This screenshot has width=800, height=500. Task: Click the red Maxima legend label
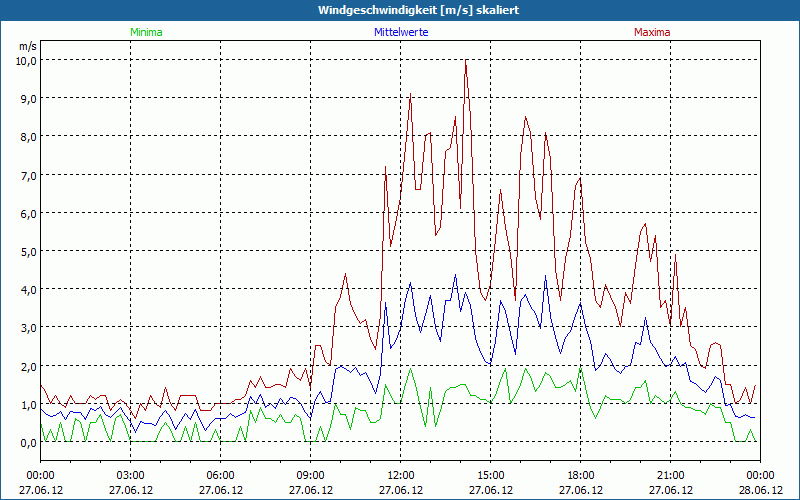pyautogui.click(x=652, y=32)
